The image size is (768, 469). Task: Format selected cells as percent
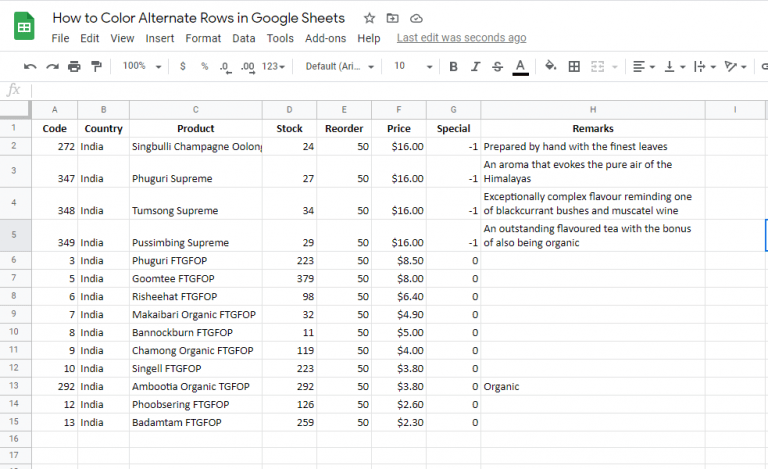click(x=204, y=66)
